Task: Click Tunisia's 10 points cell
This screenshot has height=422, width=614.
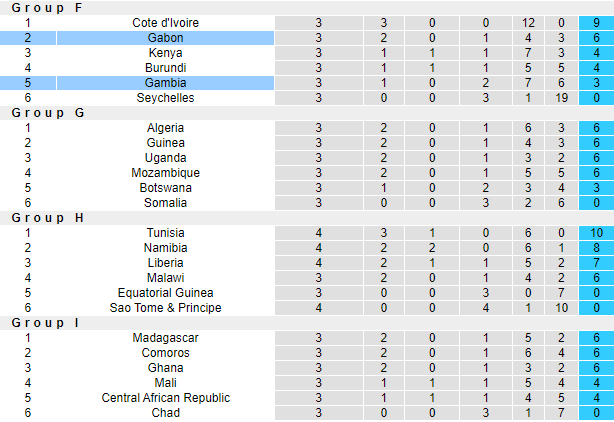Action: pyautogui.click(x=595, y=233)
